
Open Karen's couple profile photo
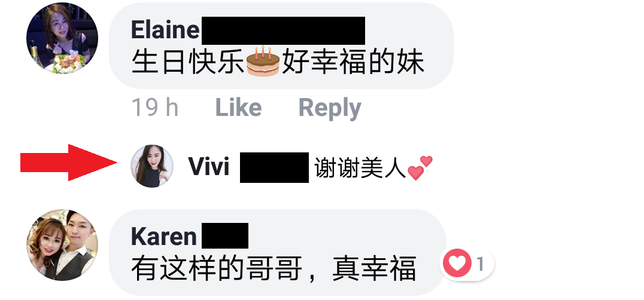coord(62,245)
